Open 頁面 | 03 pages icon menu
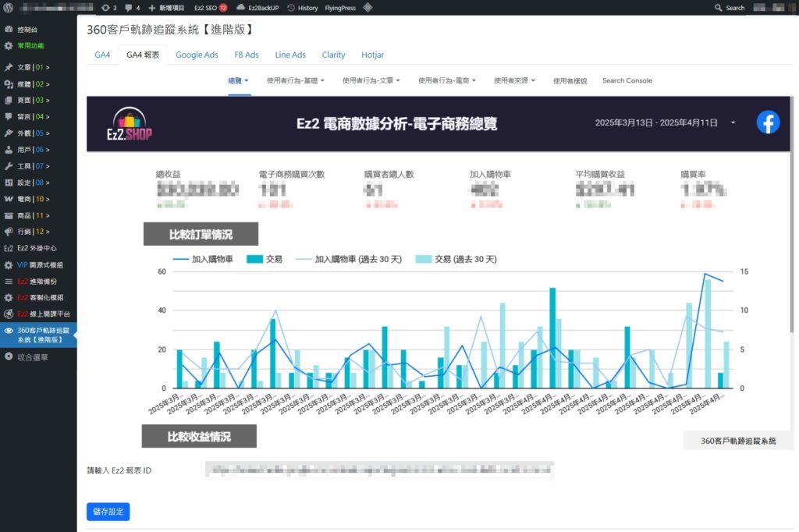799x532 pixels. click(x=9, y=101)
